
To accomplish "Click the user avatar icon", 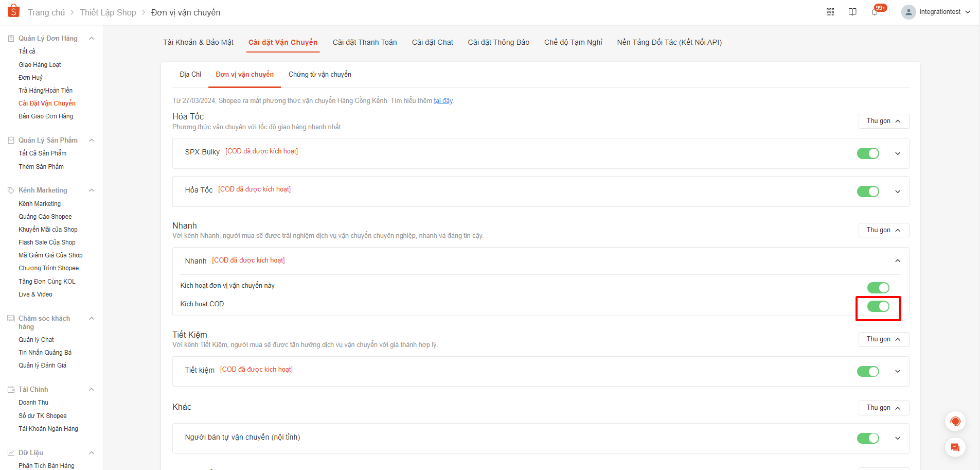I will pos(908,12).
